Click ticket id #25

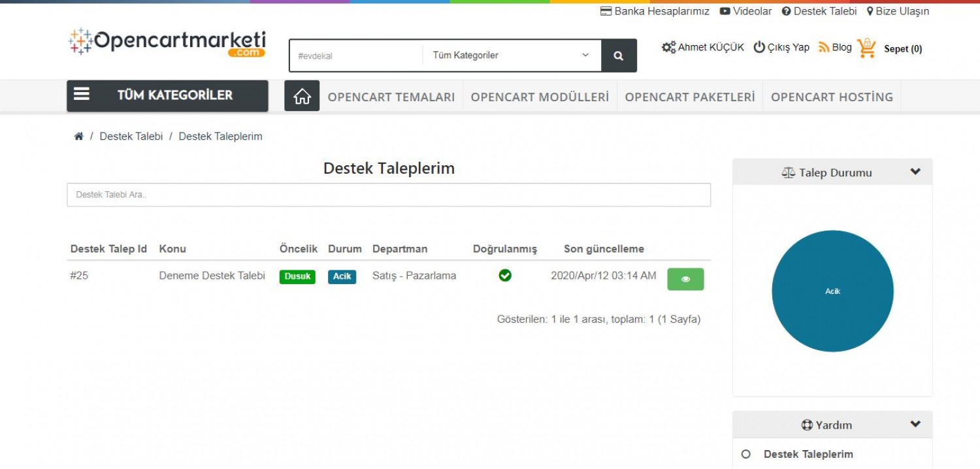click(79, 276)
